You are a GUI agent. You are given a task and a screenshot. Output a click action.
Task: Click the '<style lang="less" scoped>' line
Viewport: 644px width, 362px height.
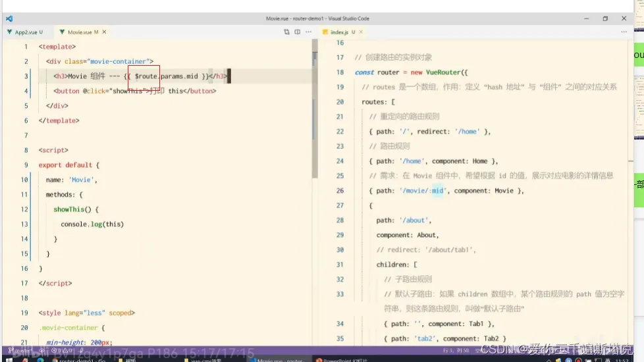coord(87,313)
